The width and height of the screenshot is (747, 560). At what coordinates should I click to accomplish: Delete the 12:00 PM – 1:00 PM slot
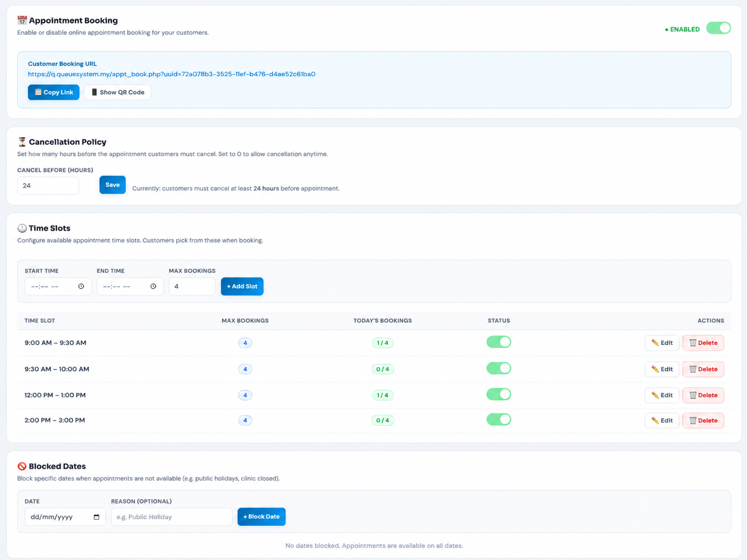coord(703,395)
